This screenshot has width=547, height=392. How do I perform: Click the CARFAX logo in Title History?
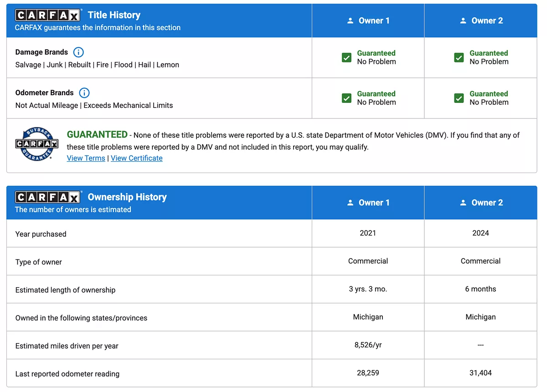48,15
